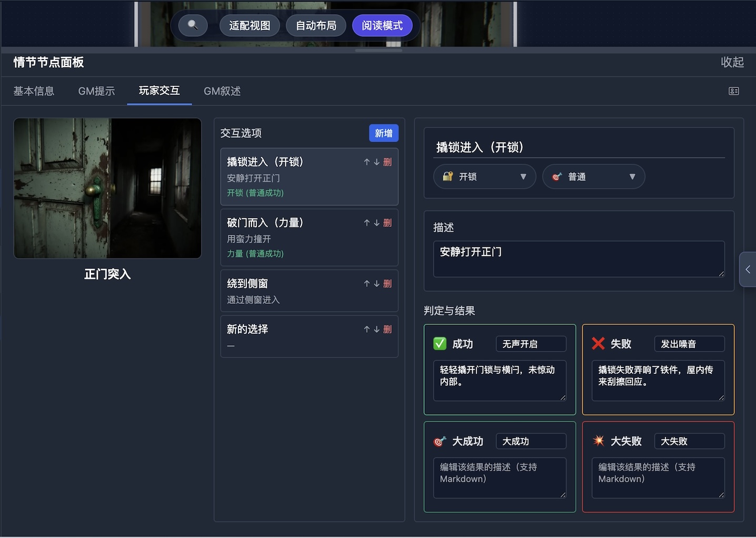Switch to the GM提示 tab
This screenshot has height=538, width=756.
[96, 91]
